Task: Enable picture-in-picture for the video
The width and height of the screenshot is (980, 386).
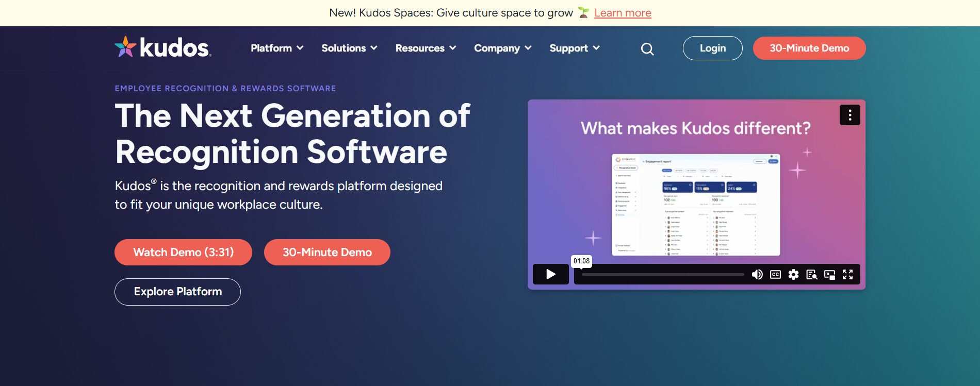Action: pos(829,274)
